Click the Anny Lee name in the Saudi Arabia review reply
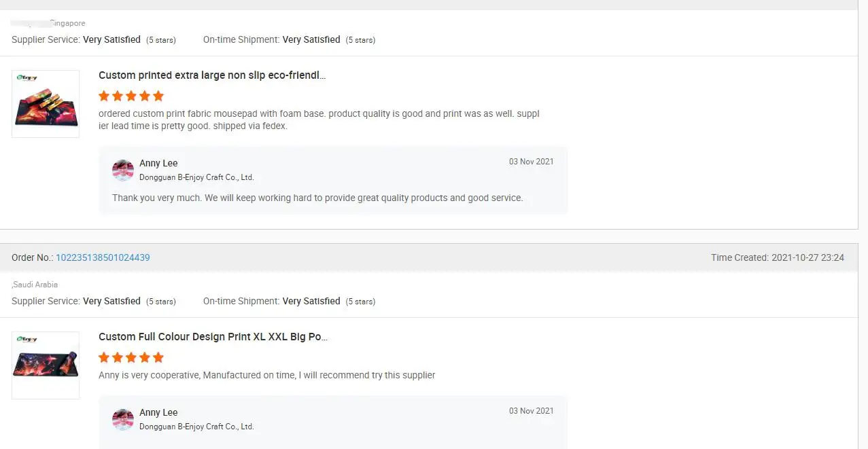Viewport: 868px width, 449px height. tap(158, 412)
